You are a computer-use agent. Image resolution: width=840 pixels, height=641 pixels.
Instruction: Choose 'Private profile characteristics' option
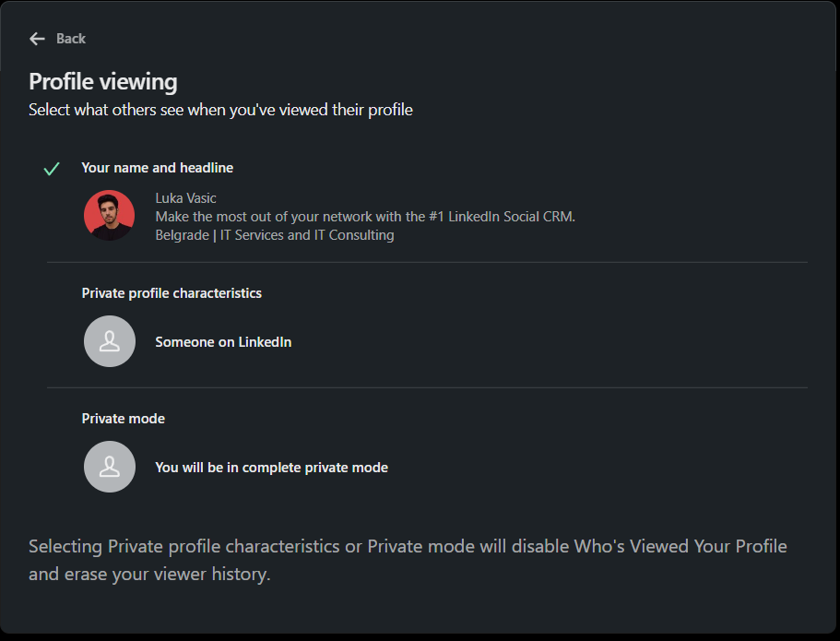pyautogui.click(x=172, y=293)
